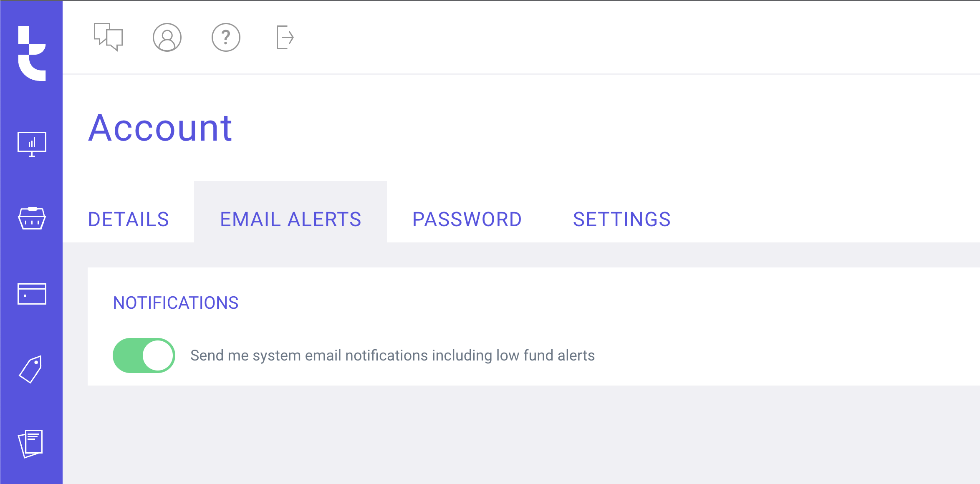
Task: Click the green area of notification switch
Action: [127, 355]
